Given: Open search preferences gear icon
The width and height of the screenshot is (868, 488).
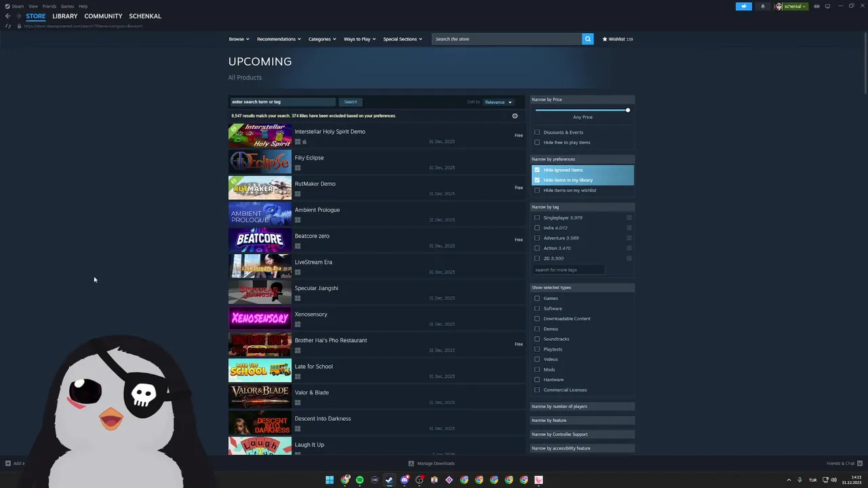Looking at the screenshot, I should 515,116.
